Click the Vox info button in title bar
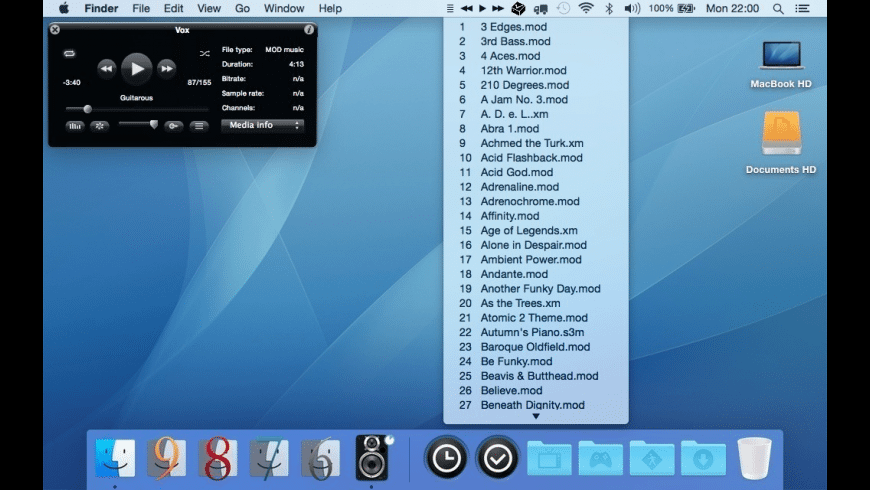The height and width of the screenshot is (490, 870). click(309, 30)
